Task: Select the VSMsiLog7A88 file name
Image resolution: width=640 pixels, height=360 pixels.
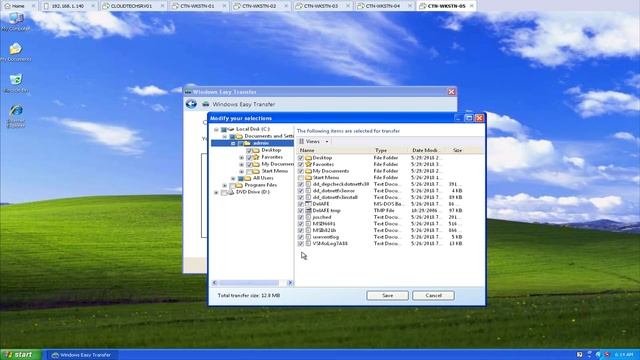Action: pyautogui.click(x=330, y=244)
